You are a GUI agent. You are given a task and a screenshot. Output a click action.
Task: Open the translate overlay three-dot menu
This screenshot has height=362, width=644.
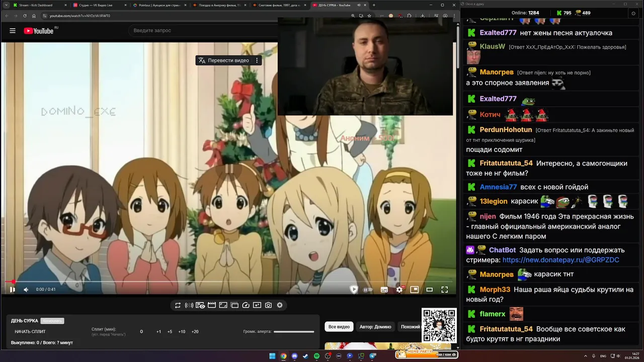[x=257, y=60]
